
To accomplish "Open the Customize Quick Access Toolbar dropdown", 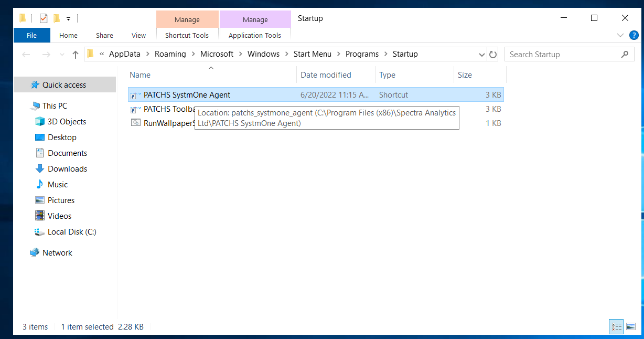I will click(68, 19).
